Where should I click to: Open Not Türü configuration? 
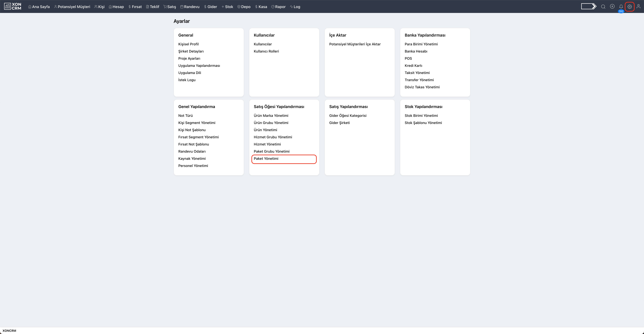[186, 116]
